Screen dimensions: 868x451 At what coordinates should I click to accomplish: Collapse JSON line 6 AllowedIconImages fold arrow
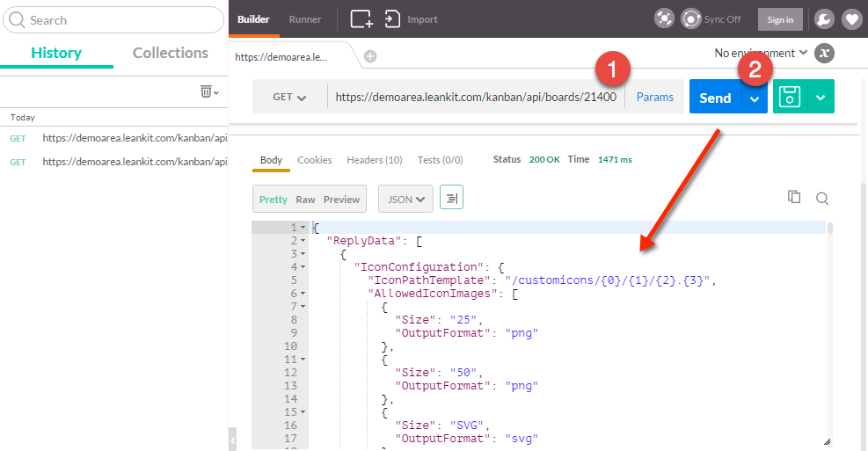coord(303,294)
